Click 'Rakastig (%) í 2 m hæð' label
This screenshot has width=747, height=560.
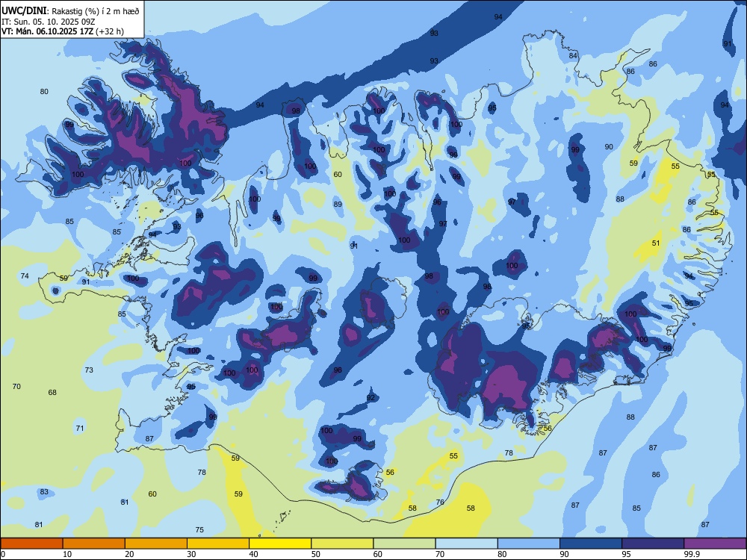click(96, 11)
